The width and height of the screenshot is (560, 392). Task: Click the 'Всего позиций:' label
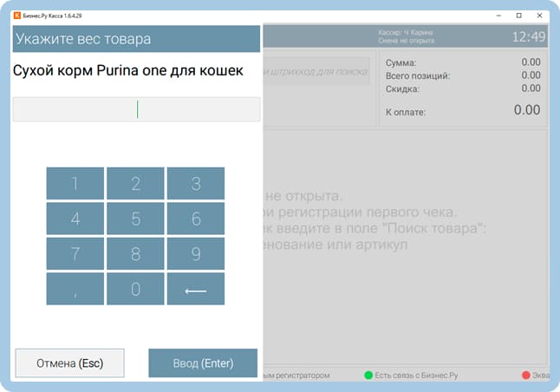pos(418,75)
